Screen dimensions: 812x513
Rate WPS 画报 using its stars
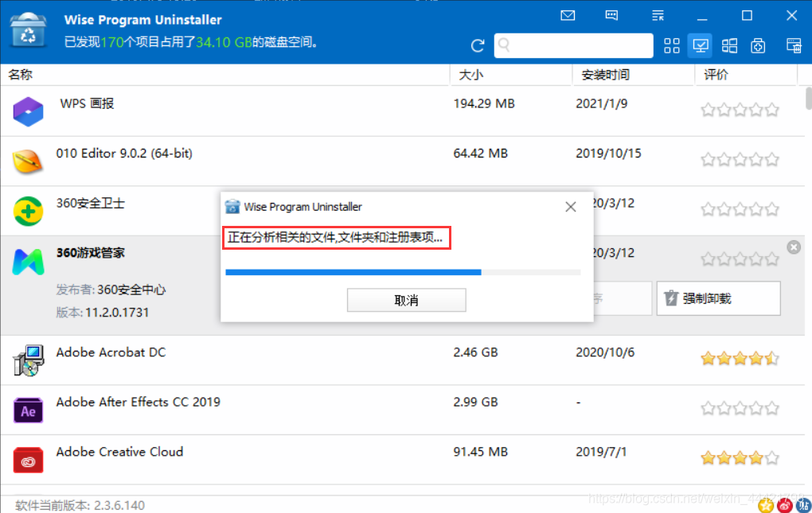click(x=740, y=110)
